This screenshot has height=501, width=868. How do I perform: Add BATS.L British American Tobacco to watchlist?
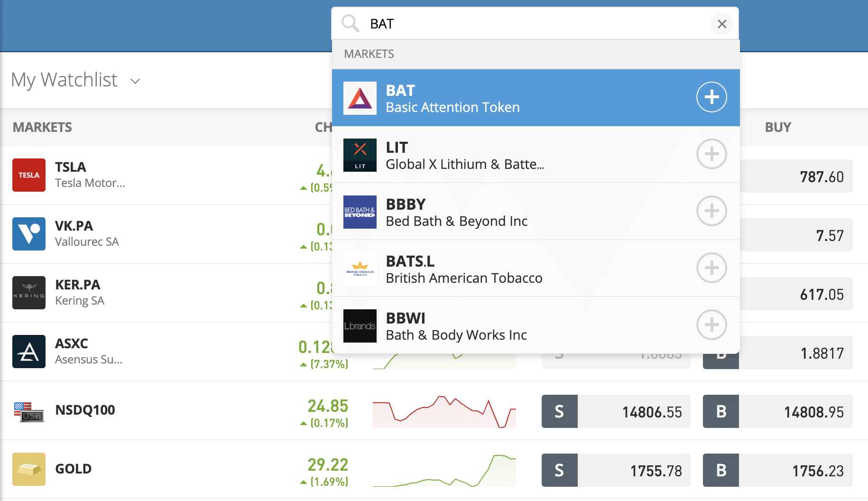[x=711, y=268]
